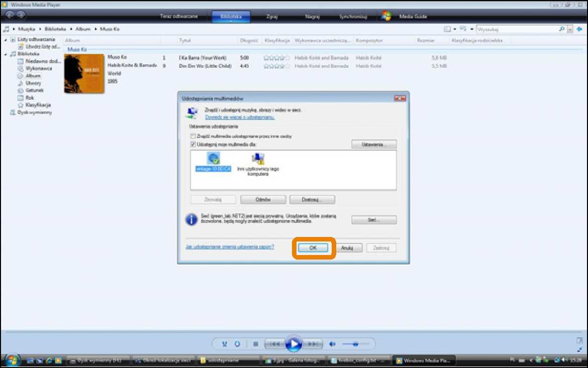Open the search options dropdown arrow
Image resolution: width=588 pixels, height=368 pixels.
pos(570,29)
